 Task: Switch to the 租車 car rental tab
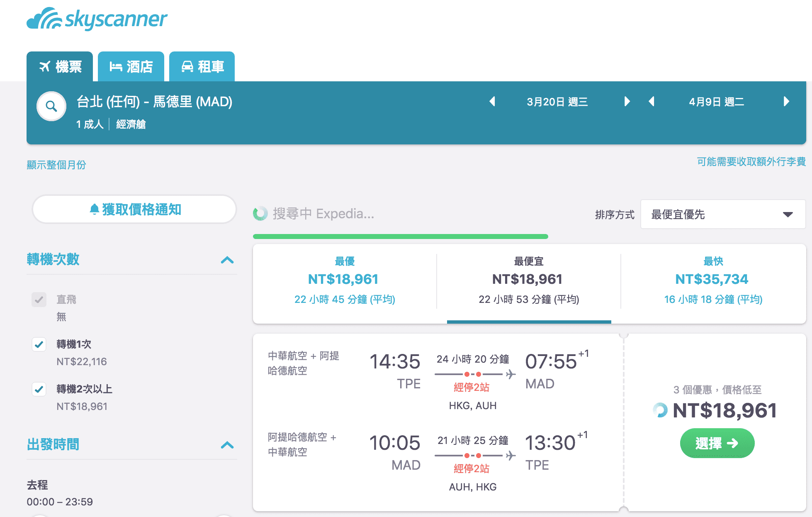click(202, 66)
